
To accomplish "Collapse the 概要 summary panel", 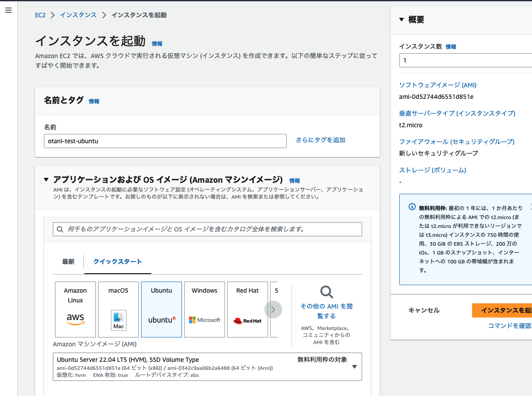I will 401,20.
